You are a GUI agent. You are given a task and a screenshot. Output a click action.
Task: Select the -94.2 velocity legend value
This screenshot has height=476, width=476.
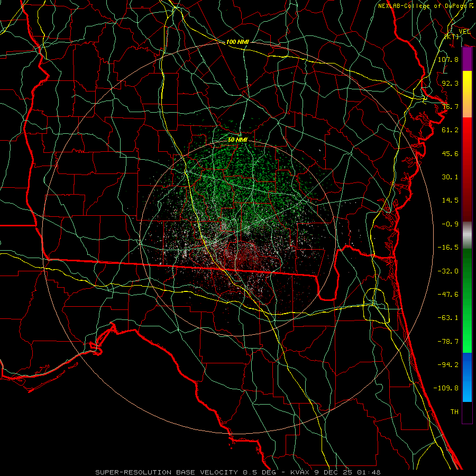(448, 364)
